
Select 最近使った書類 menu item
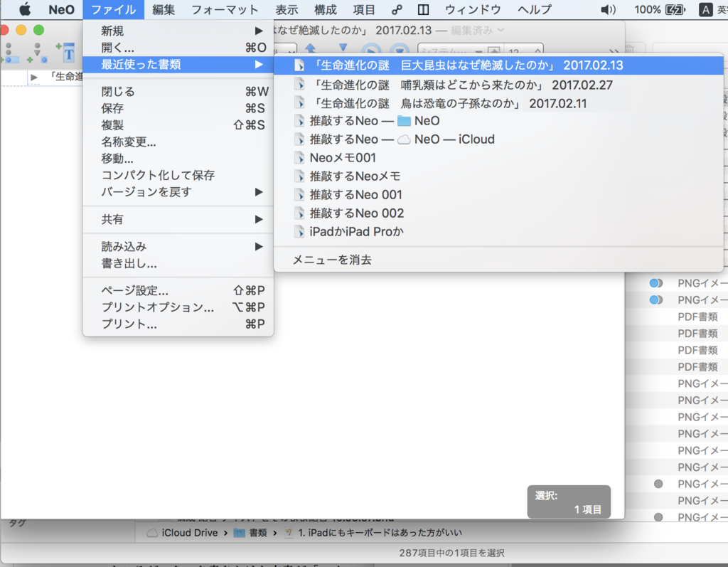coord(178,65)
